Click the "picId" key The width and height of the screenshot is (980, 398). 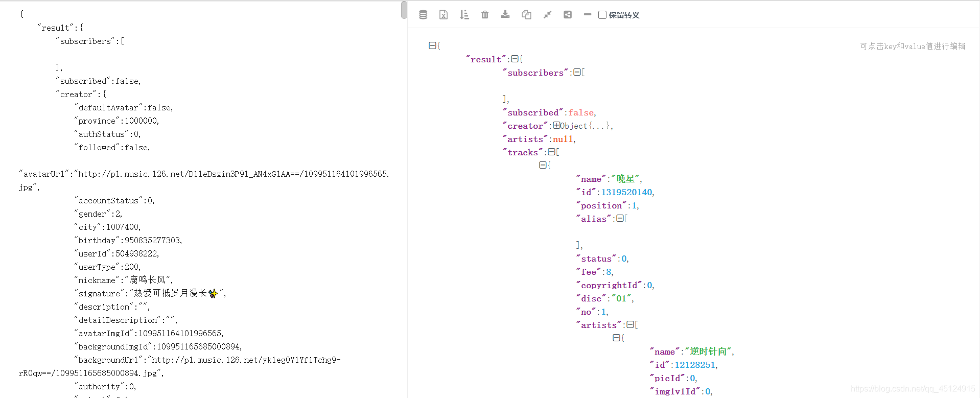(x=667, y=378)
